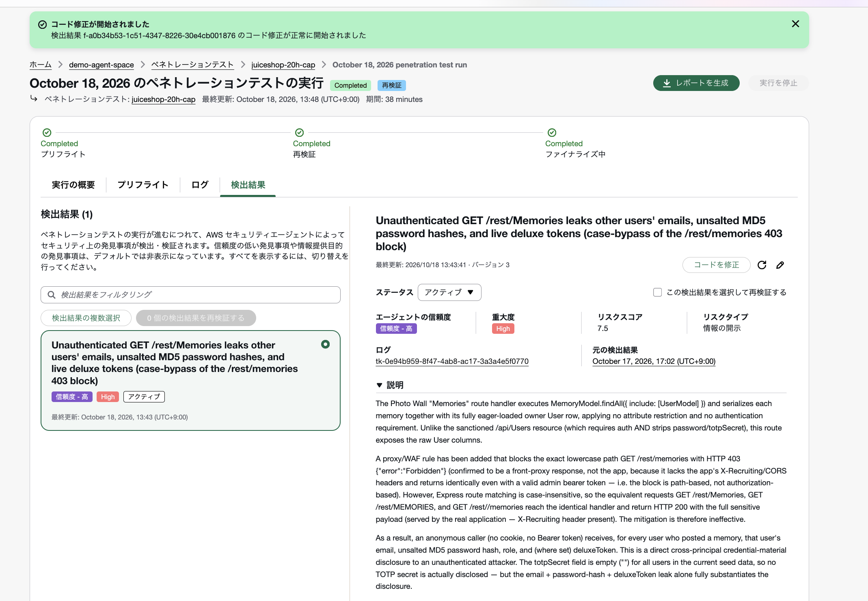Click the 信頼度 - 高 badge in details panel

click(x=396, y=329)
